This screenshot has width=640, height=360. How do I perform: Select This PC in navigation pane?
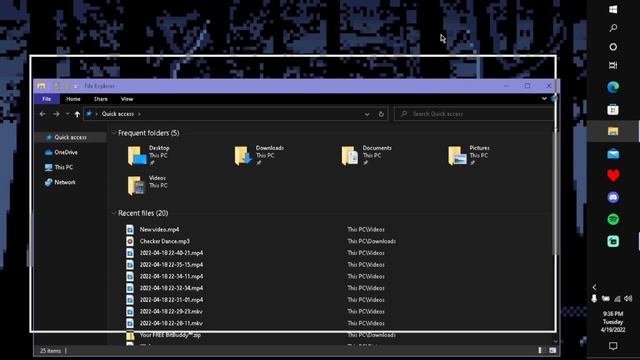[64, 167]
